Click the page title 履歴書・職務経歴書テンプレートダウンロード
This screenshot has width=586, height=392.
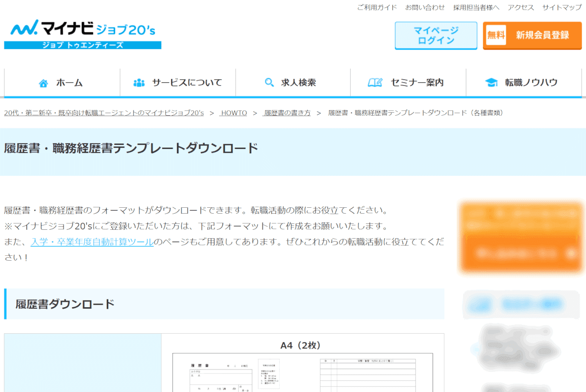(x=131, y=148)
